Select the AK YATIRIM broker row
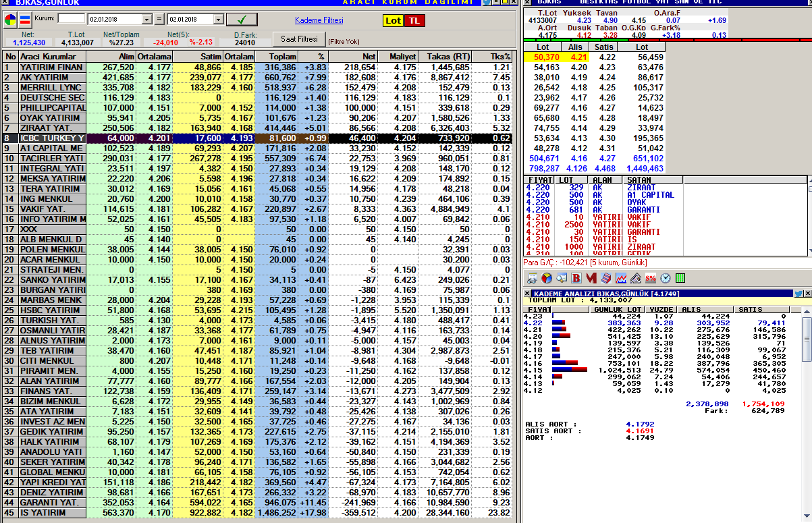812x523 pixels. coord(257,78)
